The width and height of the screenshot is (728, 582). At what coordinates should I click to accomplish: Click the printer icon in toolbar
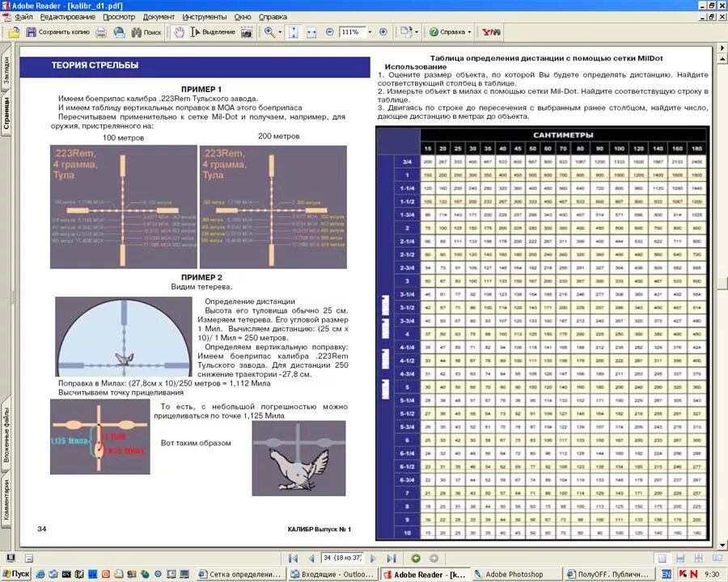pyautogui.click(x=101, y=32)
